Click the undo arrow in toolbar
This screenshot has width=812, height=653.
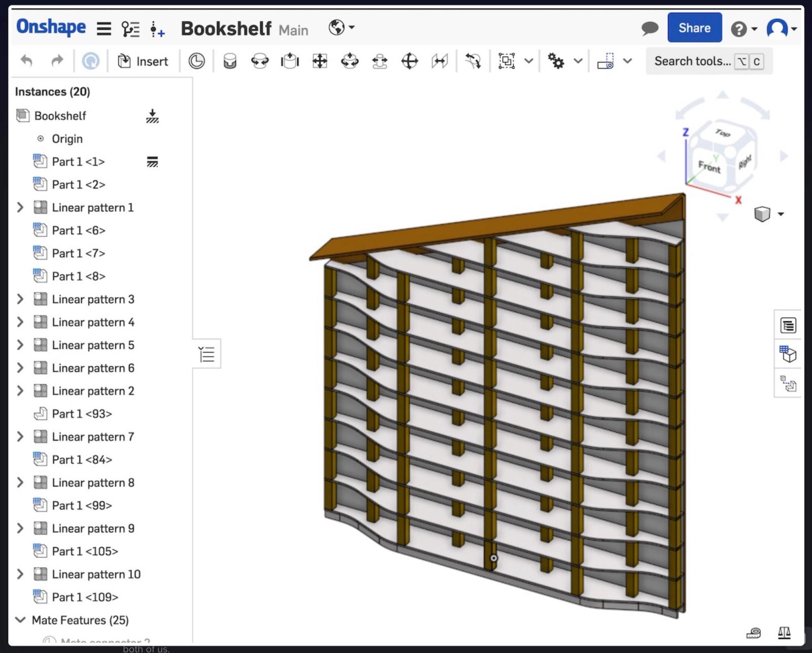26,61
